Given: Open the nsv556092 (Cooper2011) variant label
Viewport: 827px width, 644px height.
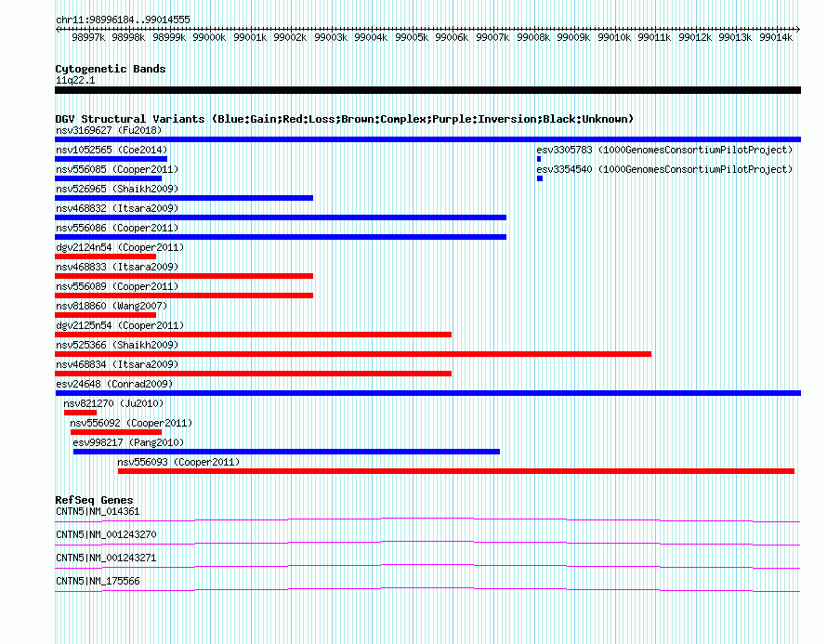Looking at the screenshot, I should [131, 423].
